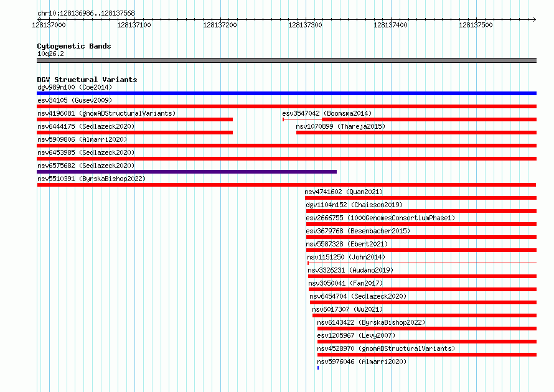Viewport: 554px width, 392px height.
Task: Click the purple nsv6575682 variant bar
Action: 187,172
